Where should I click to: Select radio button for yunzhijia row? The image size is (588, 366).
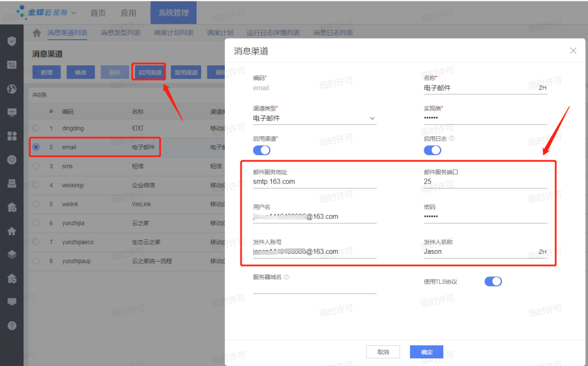coord(36,223)
